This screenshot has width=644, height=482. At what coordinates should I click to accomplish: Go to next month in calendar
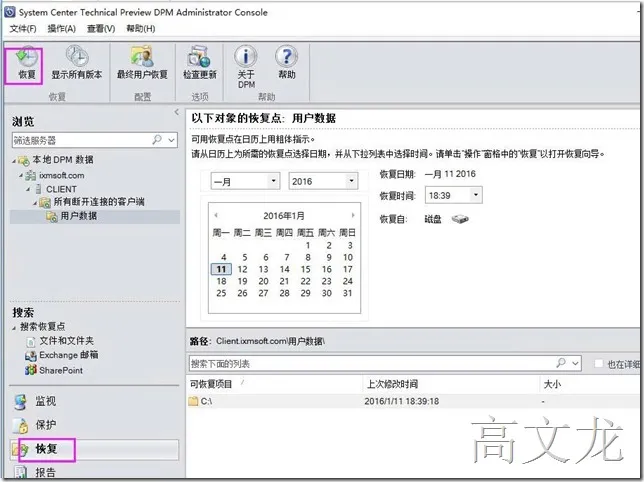(352, 215)
